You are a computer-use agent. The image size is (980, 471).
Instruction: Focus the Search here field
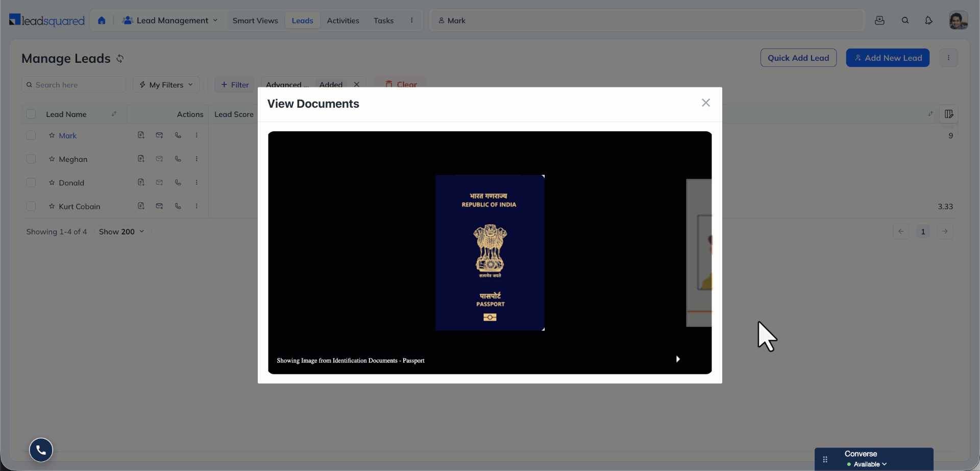73,85
